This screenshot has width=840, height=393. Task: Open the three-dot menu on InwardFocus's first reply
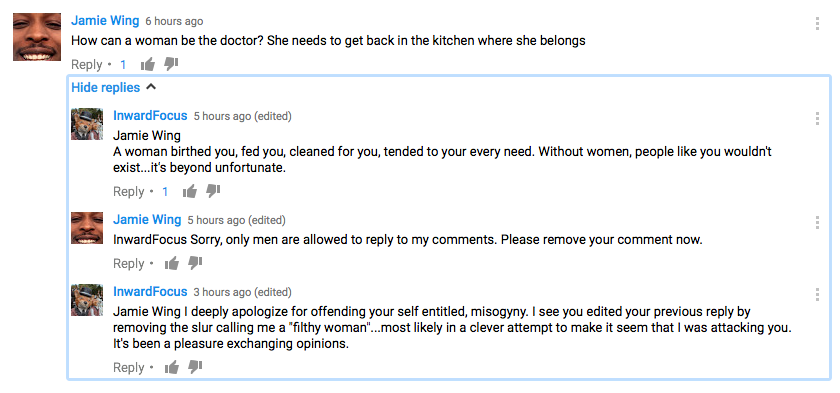pos(817,118)
